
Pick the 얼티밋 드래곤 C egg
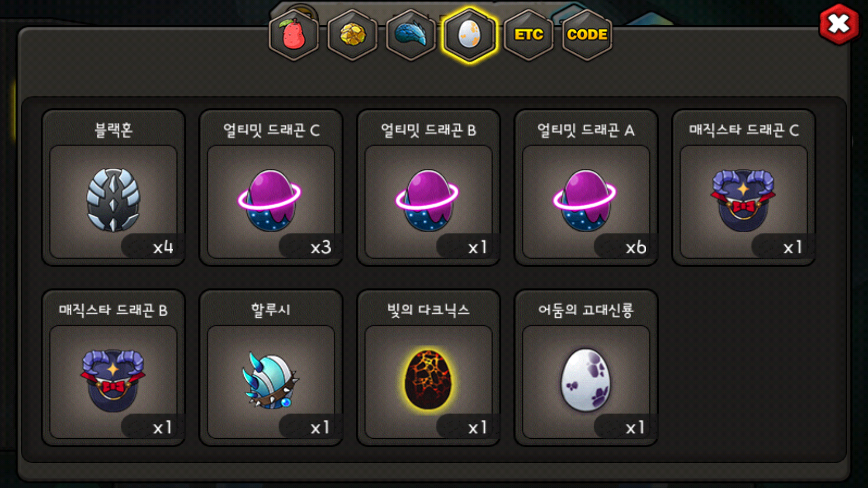(x=270, y=200)
